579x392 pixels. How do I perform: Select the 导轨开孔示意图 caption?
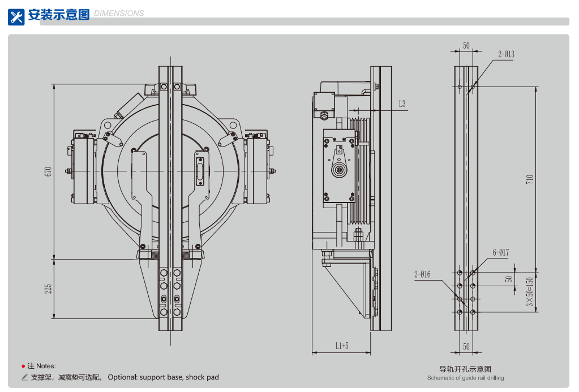click(465, 369)
